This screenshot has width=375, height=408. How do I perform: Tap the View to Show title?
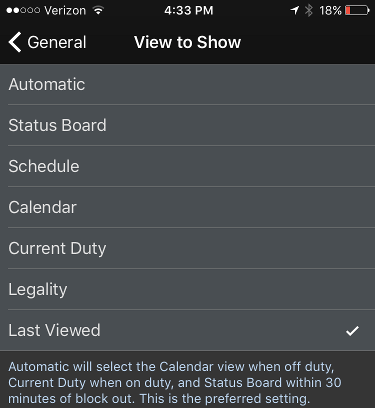187,42
